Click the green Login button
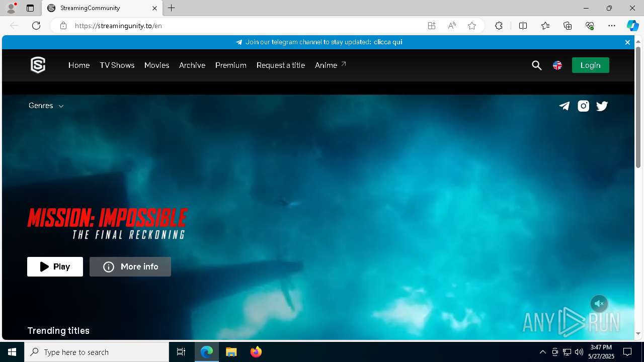Image resolution: width=644 pixels, height=362 pixels. pos(591,65)
